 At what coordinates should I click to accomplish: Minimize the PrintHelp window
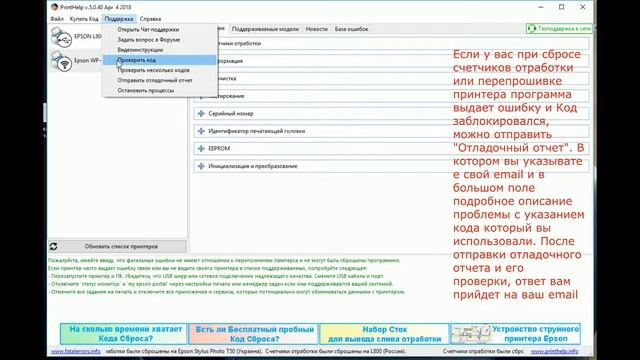pyautogui.click(x=541, y=7)
